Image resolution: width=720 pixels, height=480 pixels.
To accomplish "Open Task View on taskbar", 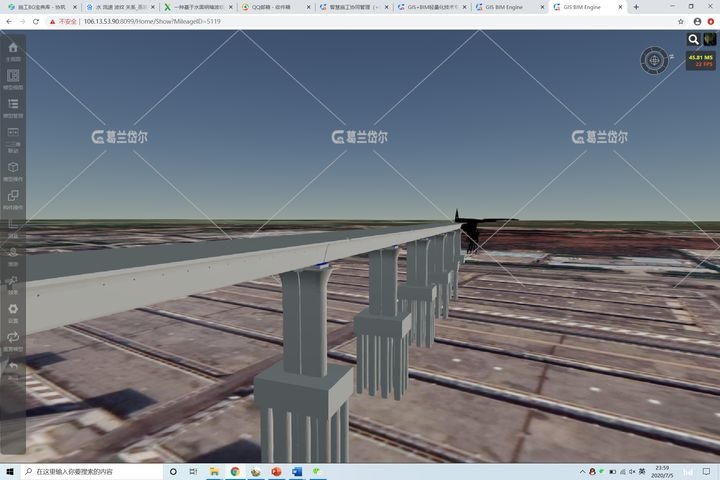I will (193, 472).
